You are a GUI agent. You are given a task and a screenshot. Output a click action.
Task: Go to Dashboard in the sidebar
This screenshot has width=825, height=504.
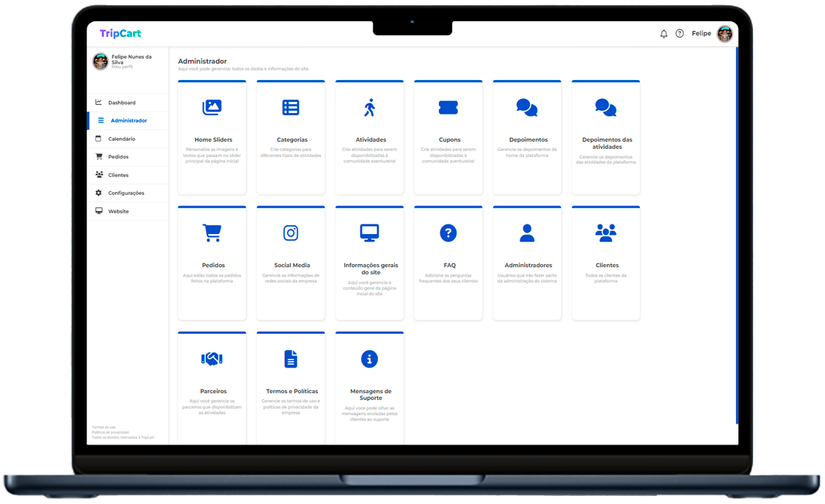(122, 103)
